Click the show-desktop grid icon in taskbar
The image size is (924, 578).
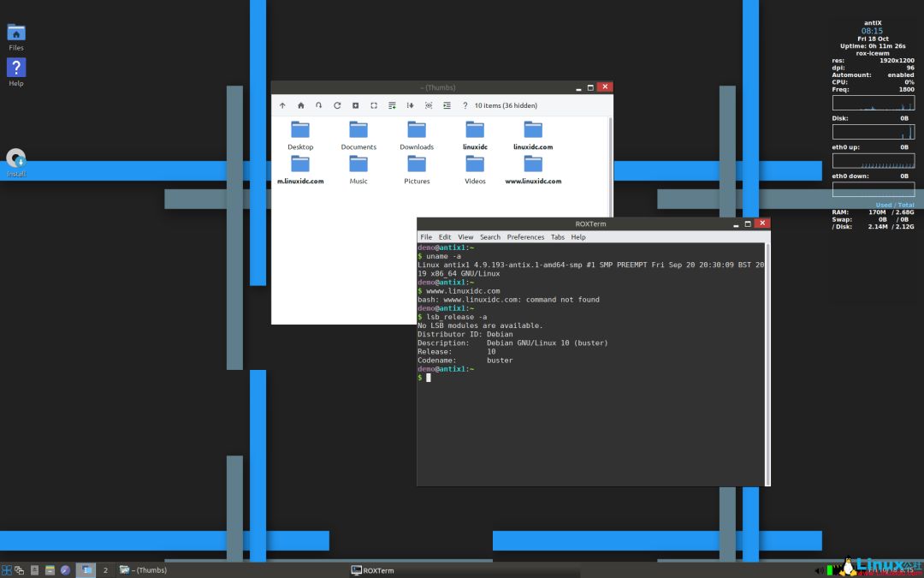click(8, 569)
